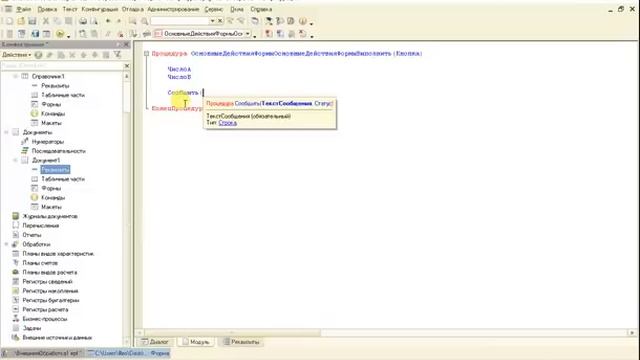The image size is (640, 360).
Task: Click the Open file toolbar icon
Action: pyautogui.click(x=21, y=21)
